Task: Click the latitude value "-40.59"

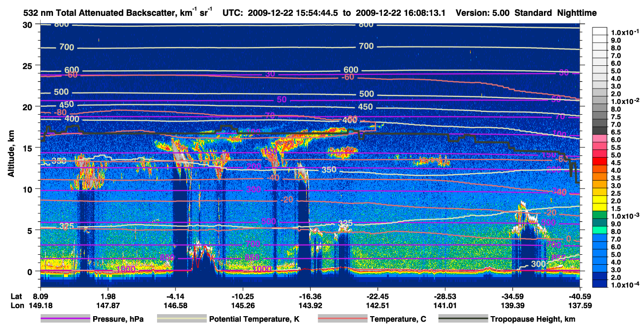Action: (580, 296)
